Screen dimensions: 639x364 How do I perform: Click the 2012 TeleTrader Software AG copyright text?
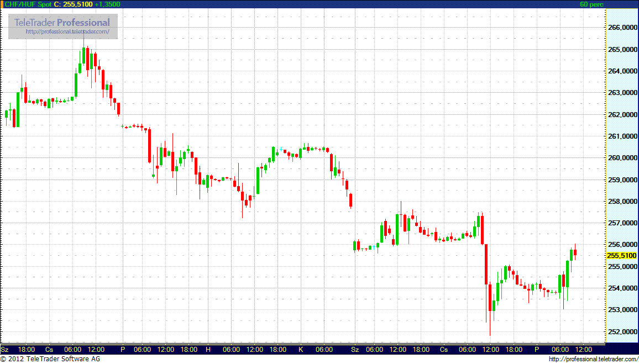[50, 360]
